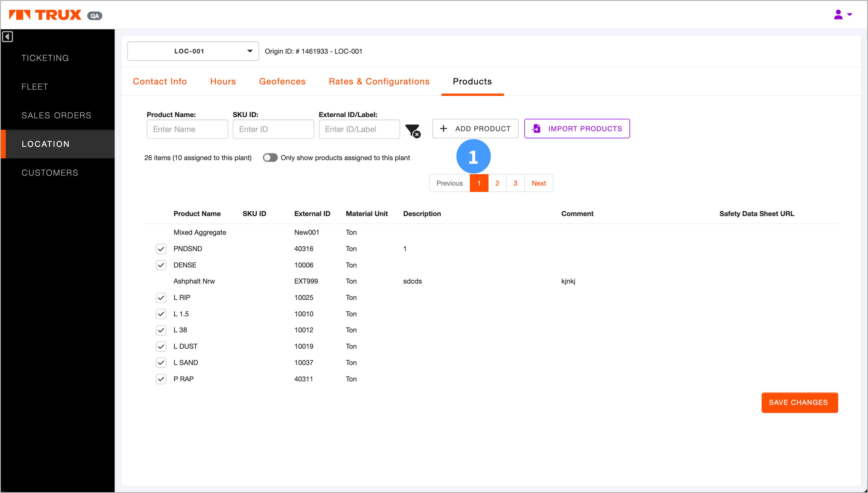Go to Ticketing in the sidebar
The width and height of the screenshot is (868, 493).
click(45, 58)
